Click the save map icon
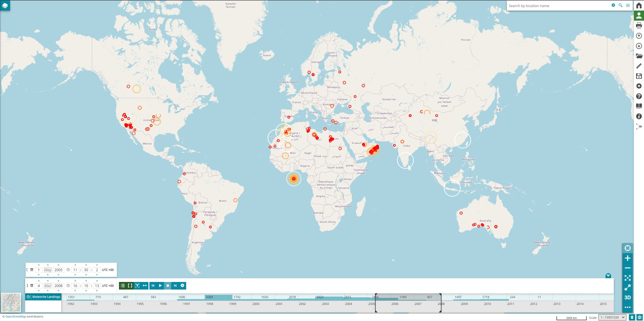The image size is (644, 321). (639, 76)
